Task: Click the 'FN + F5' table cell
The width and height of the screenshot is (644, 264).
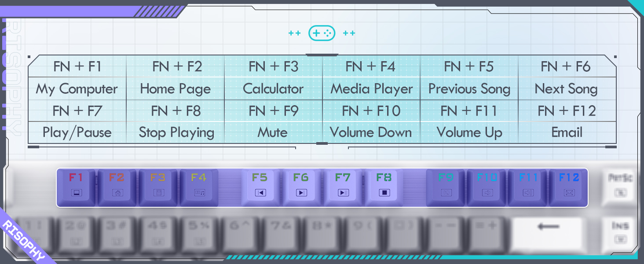Action: click(469, 66)
